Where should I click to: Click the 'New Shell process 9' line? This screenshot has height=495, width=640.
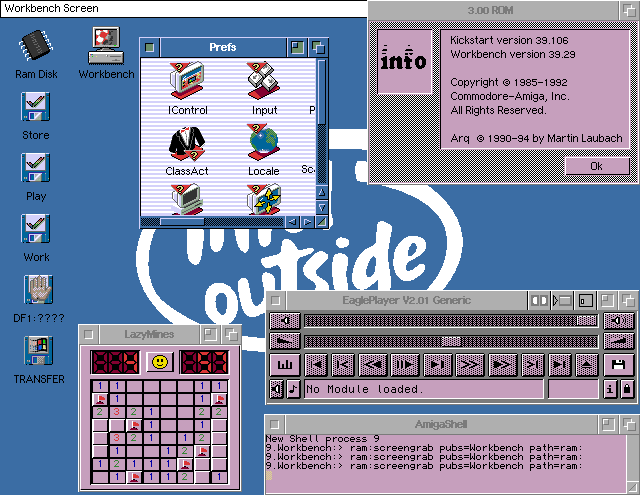point(322,439)
